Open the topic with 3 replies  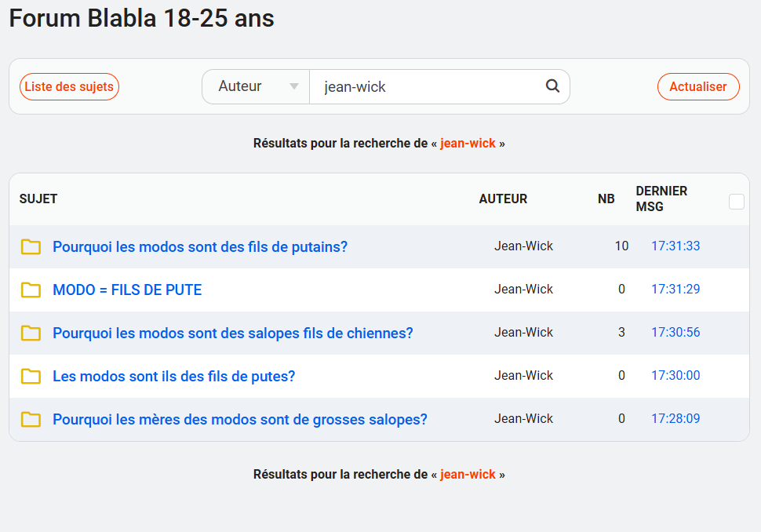click(232, 333)
